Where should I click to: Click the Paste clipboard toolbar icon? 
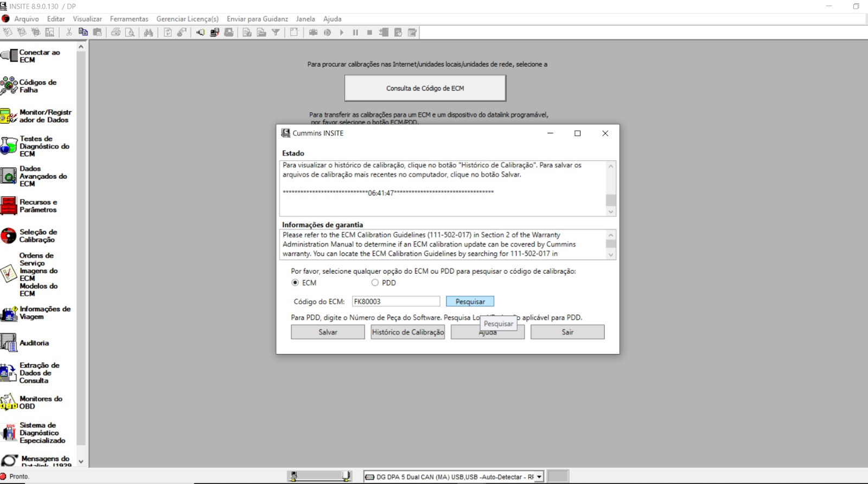98,33
